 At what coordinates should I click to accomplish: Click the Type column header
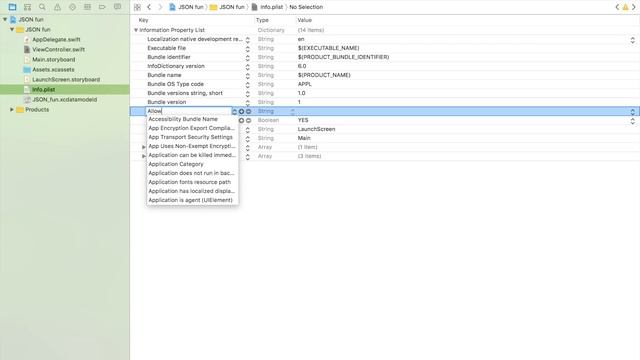coord(262,20)
